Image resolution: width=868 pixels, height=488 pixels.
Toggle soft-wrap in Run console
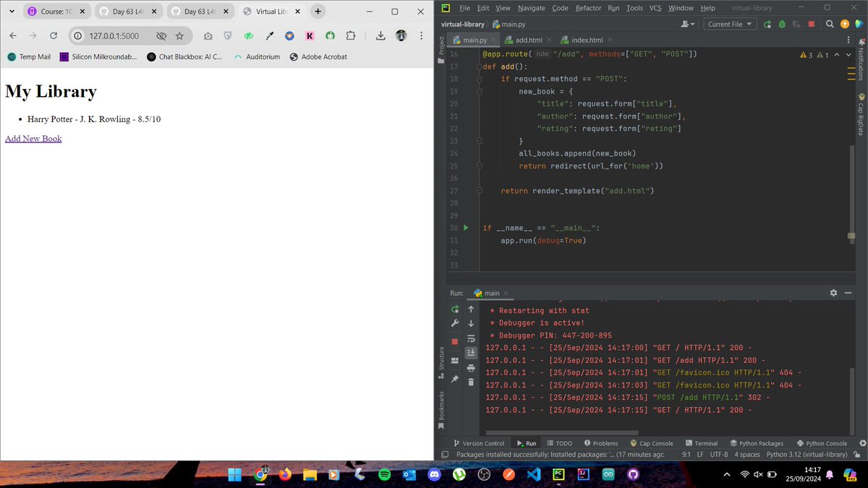[471, 338]
